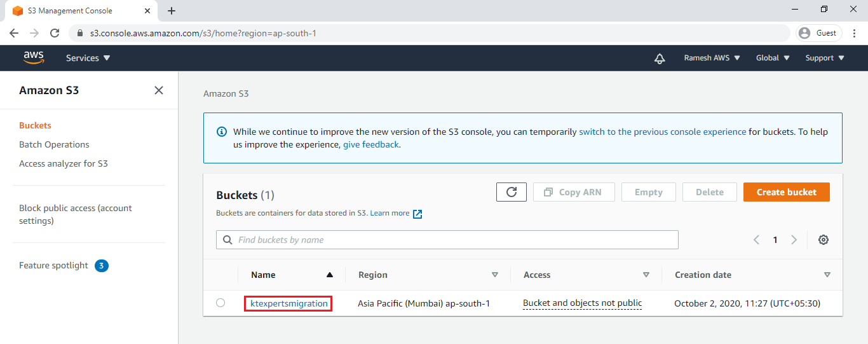Screen dimensions: 868x344
Task: Click the refresh buckets button
Action: (x=512, y=192)
